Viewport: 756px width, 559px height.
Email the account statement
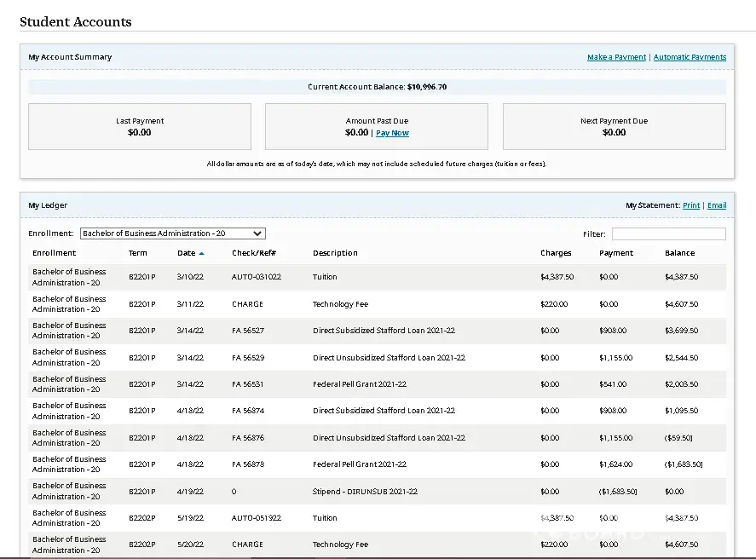(x=716, y=205)
